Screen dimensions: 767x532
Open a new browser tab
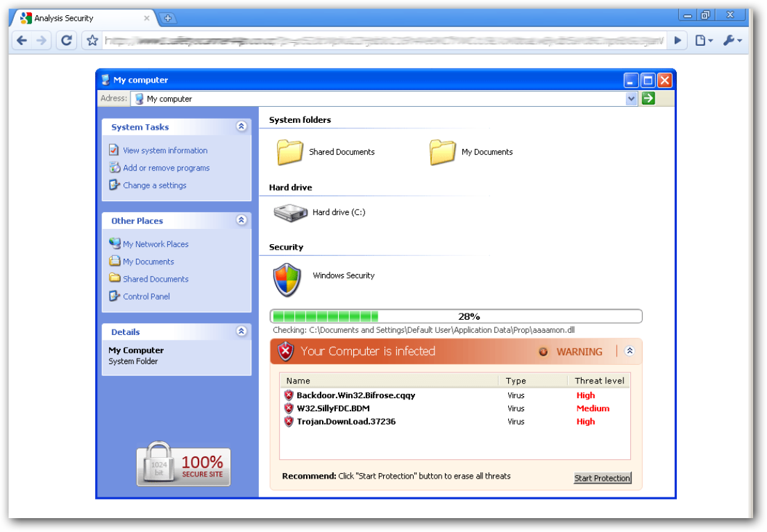pos(167,18)
